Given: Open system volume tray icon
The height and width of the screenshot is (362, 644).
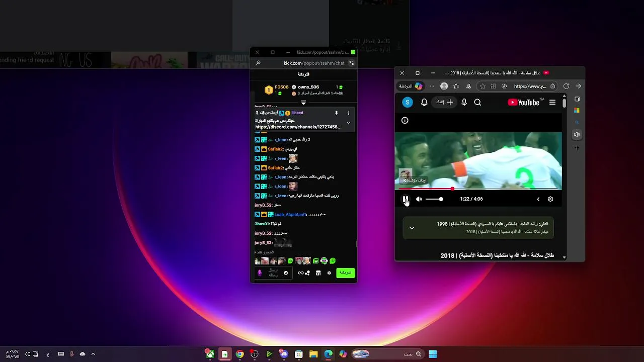Looking at the screenshot, I should coord(27,354).
